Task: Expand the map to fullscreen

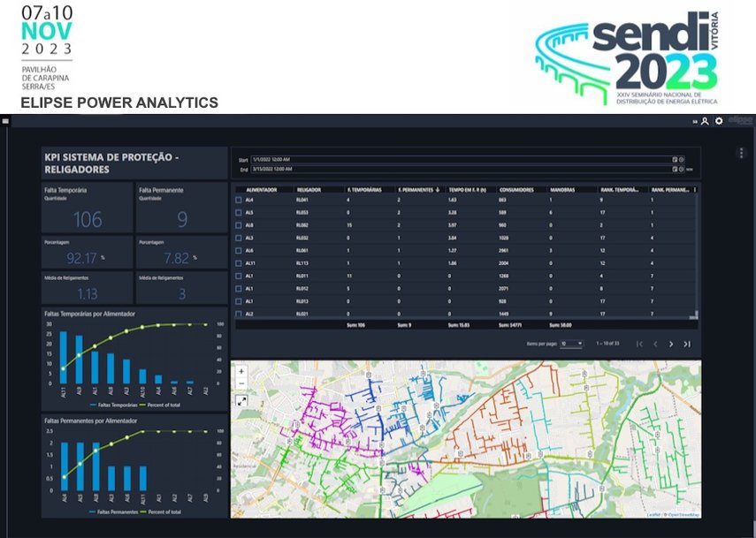Action: 241,401
